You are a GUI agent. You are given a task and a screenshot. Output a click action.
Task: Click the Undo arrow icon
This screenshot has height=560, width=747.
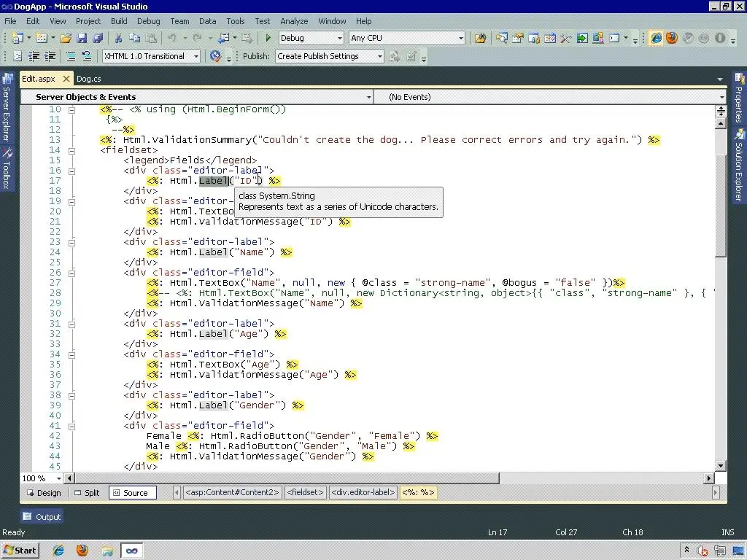click(172, 38)
